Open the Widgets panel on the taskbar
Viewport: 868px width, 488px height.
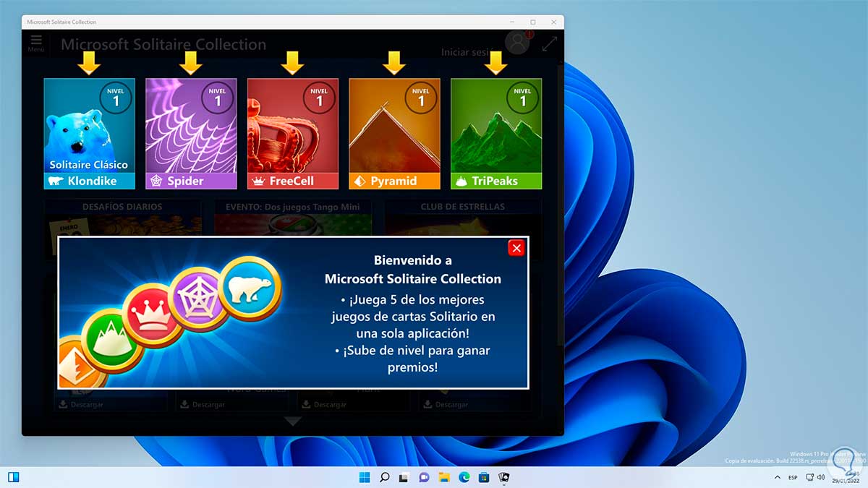click(13, 477)
